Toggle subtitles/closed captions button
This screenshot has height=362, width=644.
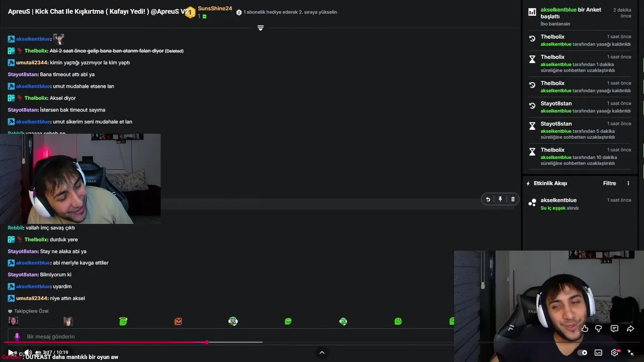coord(598,352)
